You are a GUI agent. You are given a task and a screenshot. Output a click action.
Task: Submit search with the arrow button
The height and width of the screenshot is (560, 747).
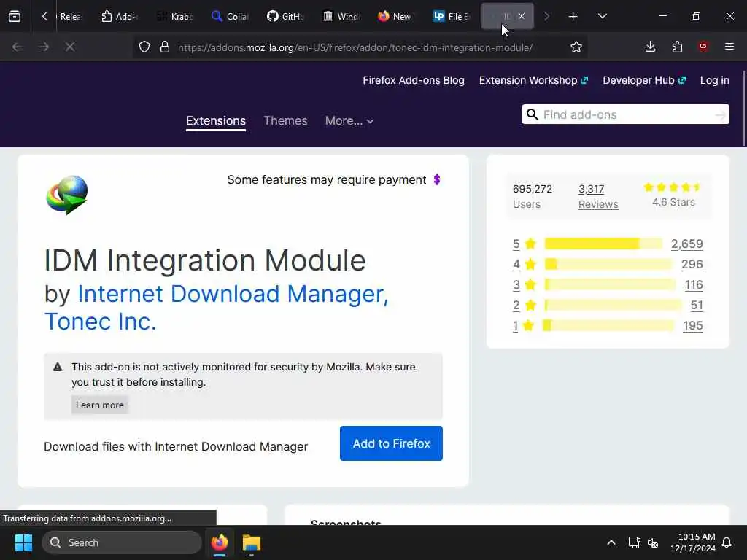(720, 114)
